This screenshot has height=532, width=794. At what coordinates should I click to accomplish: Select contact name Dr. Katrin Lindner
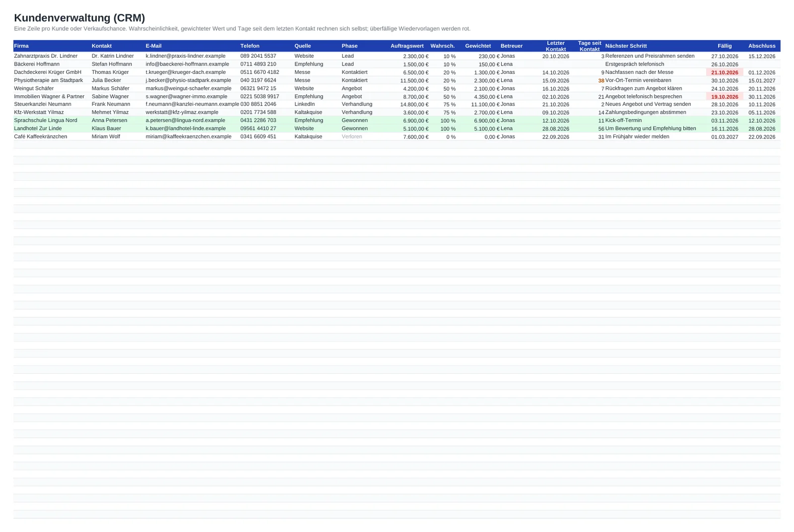[113, 56]
